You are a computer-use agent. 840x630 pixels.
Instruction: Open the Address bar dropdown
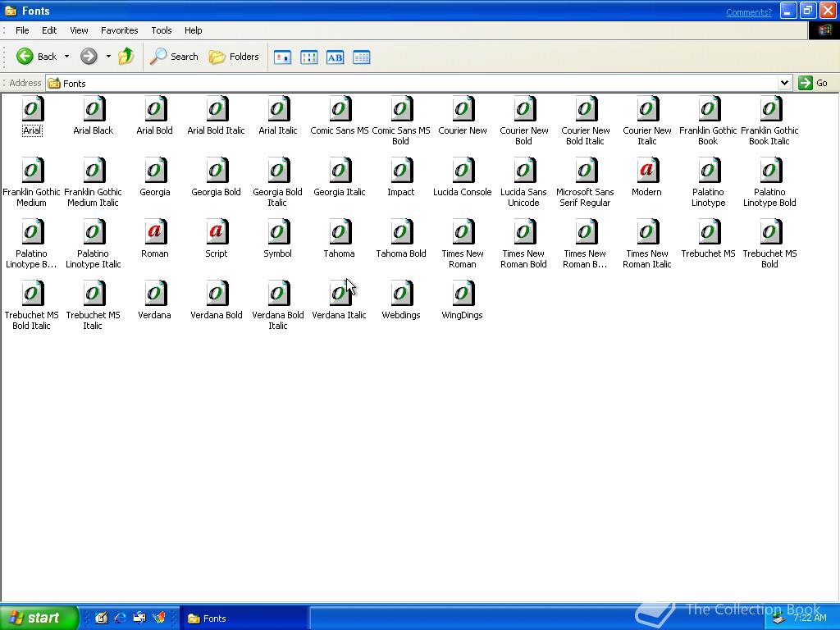pyautogui.click(x=784, y=83)
